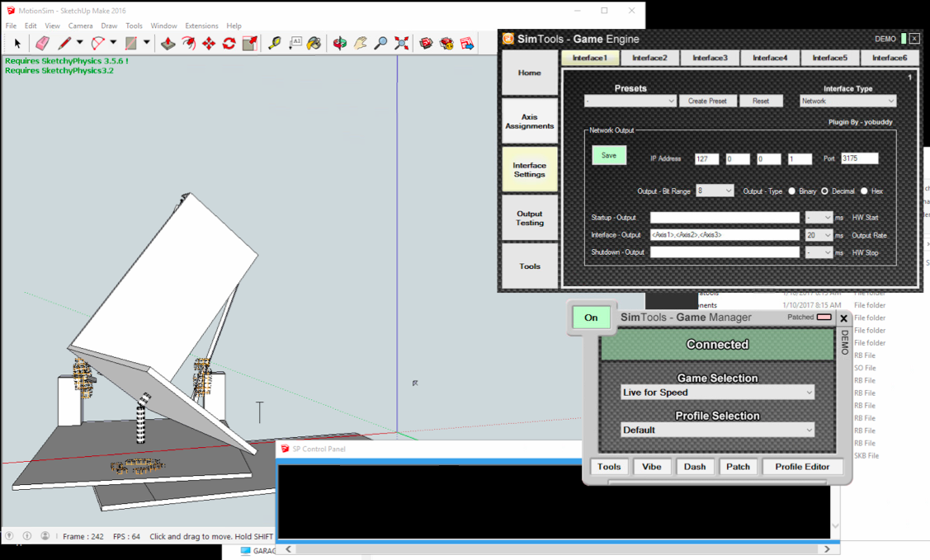Choose the Line pencil tool

tap(64, 43)
